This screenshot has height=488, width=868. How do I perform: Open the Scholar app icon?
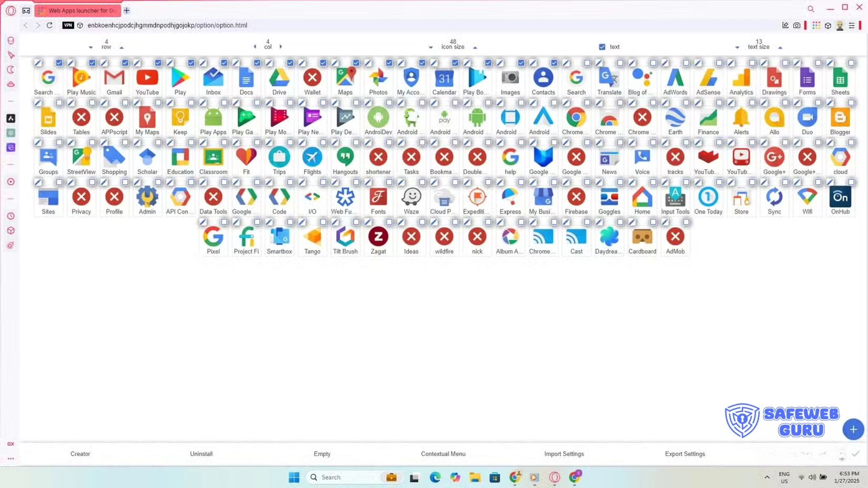click(147, 157)
